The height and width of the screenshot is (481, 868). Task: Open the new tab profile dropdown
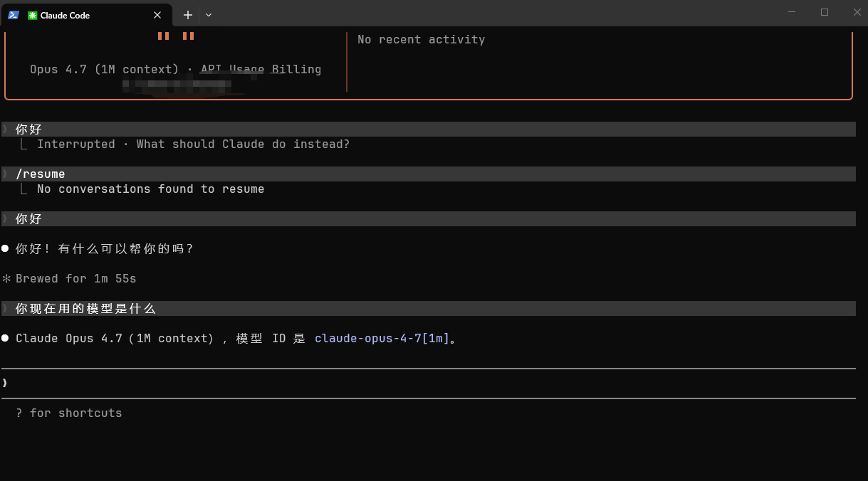(x=209, y=14)
